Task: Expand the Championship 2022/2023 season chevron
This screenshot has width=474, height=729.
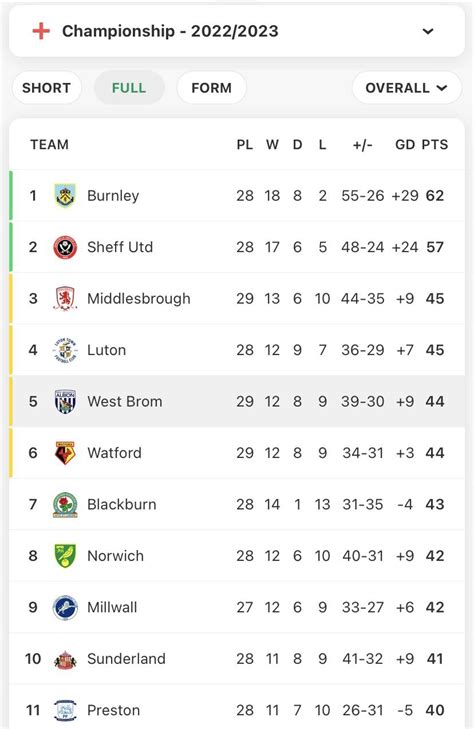Action: (x=428, y=32)
